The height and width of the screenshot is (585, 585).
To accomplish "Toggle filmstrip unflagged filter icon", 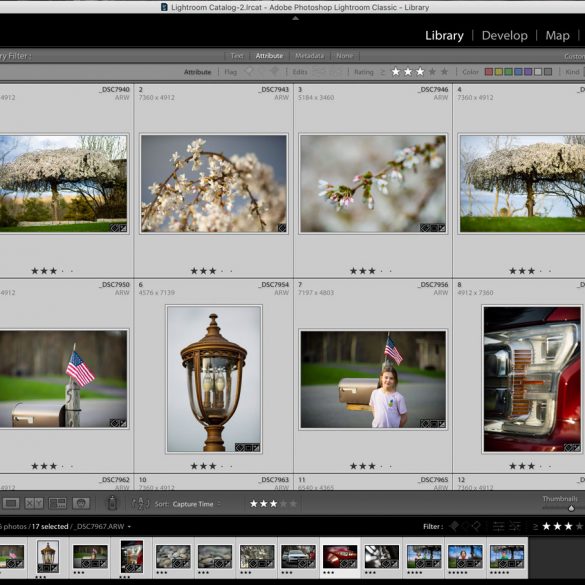I will 465,526.
